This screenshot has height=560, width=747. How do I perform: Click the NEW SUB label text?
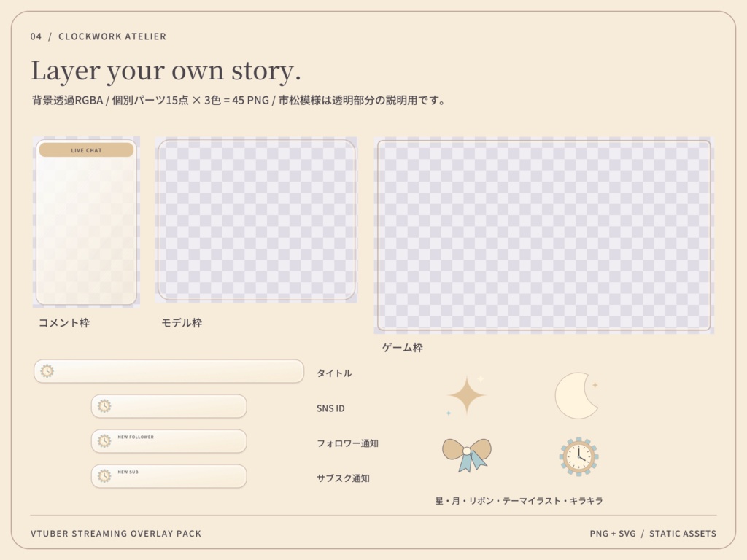coord(128,472)
